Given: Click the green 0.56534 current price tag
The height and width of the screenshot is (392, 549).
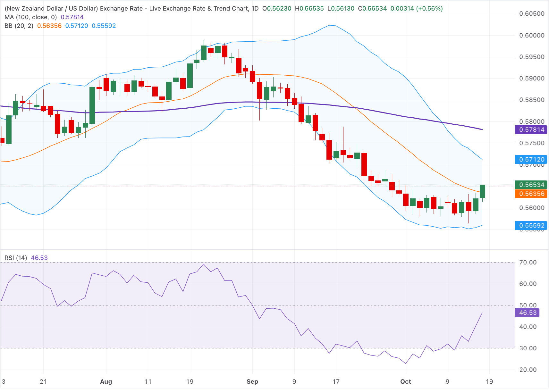Looking at the screenshot, I should pos(531,185).
